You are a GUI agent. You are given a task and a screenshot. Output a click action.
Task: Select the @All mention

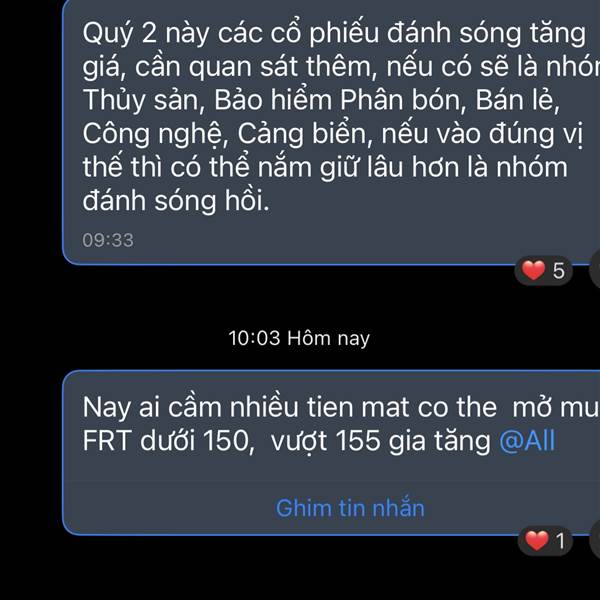(527, 441)
